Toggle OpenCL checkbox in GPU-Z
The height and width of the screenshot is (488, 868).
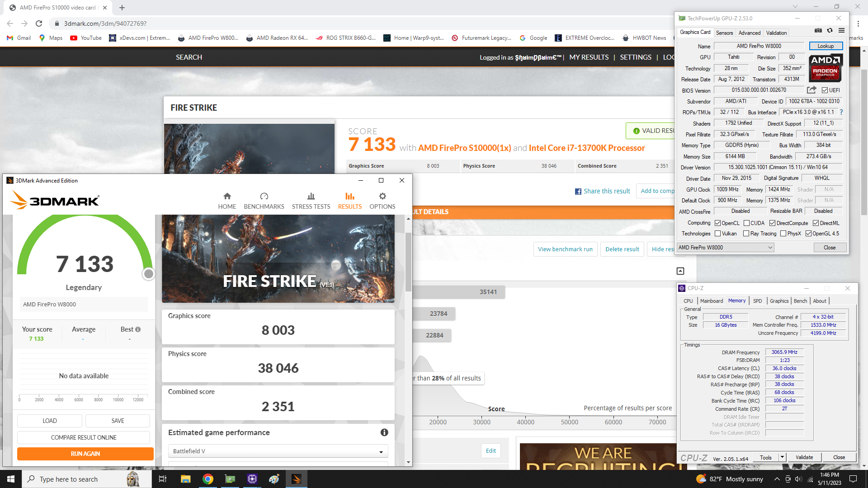tap(717, 223)
